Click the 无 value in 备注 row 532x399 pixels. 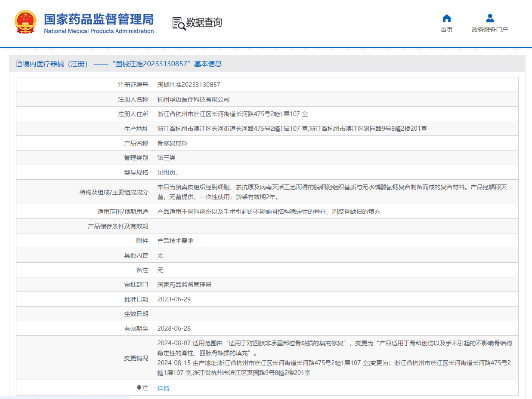[x=160, y=270]
